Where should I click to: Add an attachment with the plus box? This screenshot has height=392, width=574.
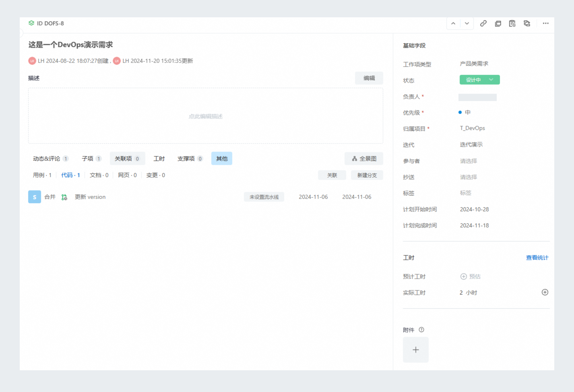416,350
